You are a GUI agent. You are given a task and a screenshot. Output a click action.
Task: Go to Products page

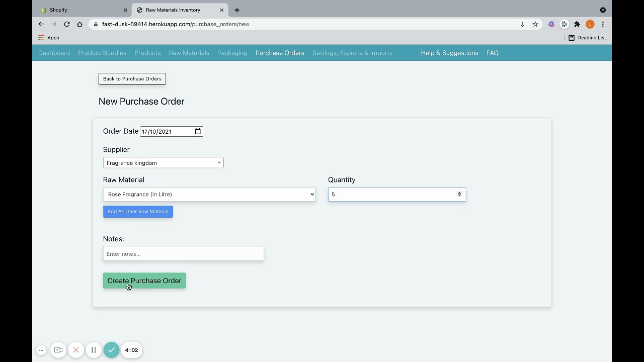click(x=147, y=53)
